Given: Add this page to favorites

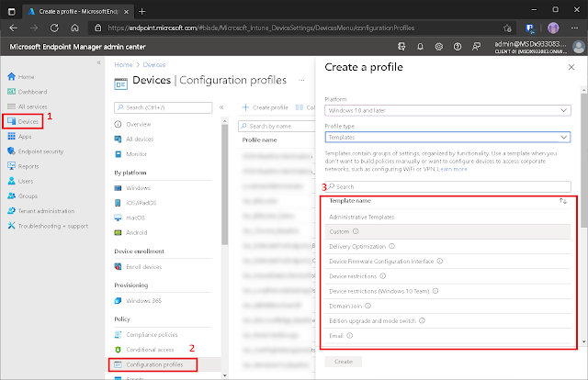Looking at the screenshot, I should (507, 28).
